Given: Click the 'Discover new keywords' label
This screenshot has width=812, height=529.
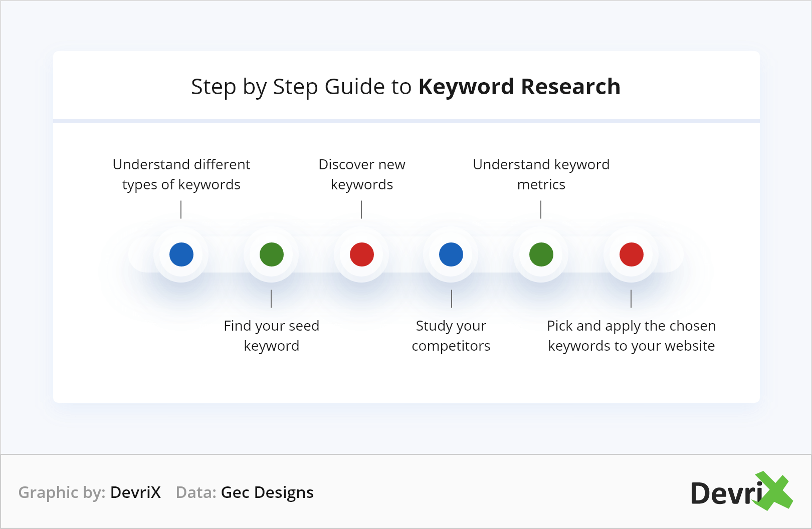Looking at the screenshot, I should click(362, 174).
